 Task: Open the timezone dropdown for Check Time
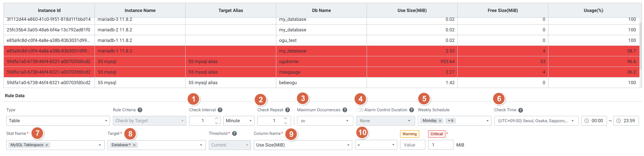point(536,121)
